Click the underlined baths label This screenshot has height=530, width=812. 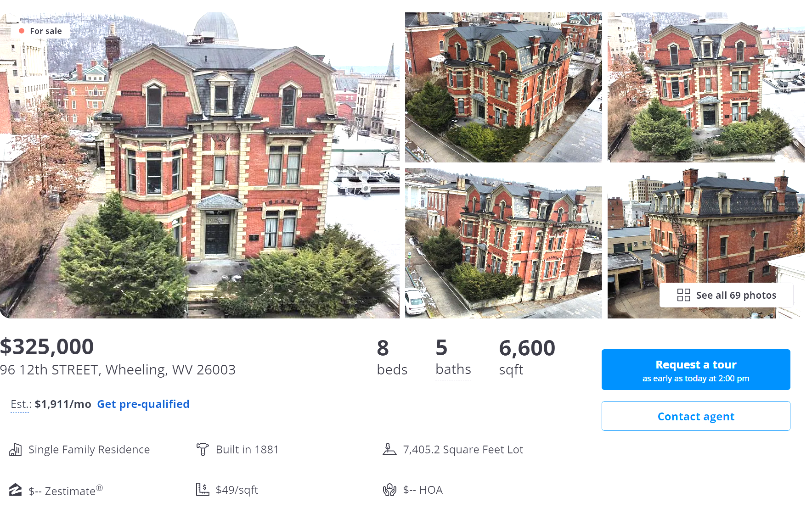tap(453, 369)
